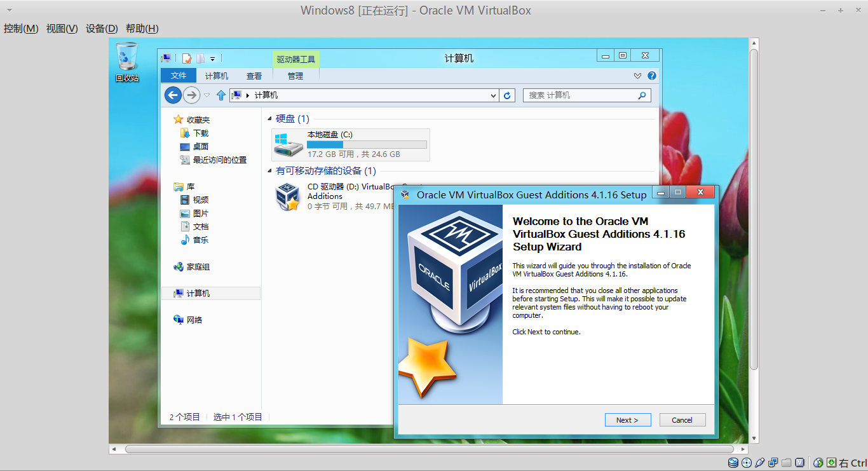This screenshot has width=868, height=471.
Task: Go up one level with blue arrow
Action: pyautogui.click(x=221, y=95)
